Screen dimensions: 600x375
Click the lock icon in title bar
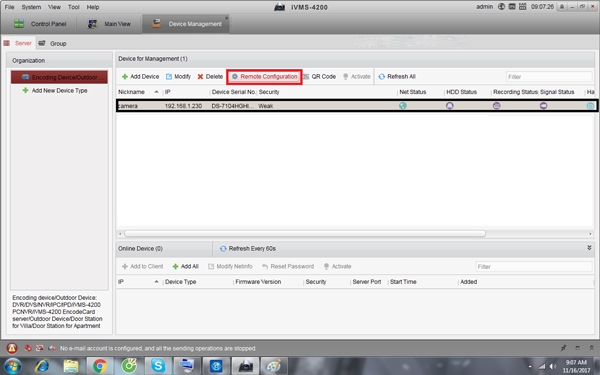562,7
